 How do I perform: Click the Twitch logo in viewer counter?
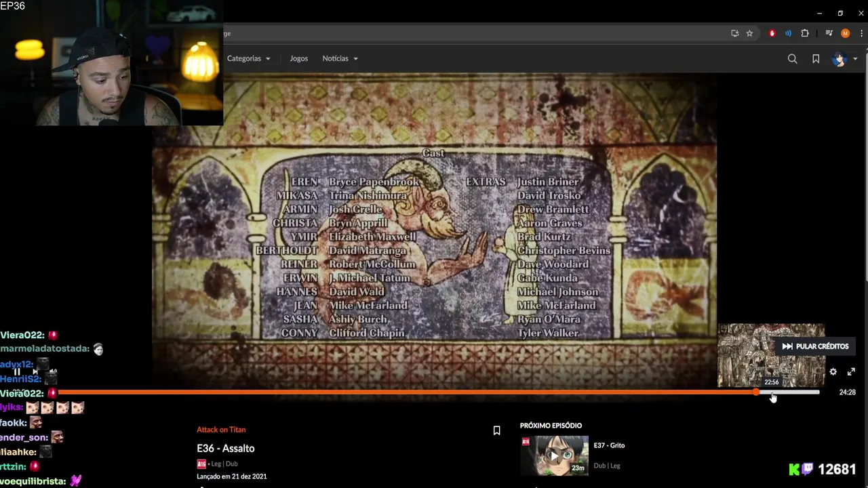tap(808, 469)
